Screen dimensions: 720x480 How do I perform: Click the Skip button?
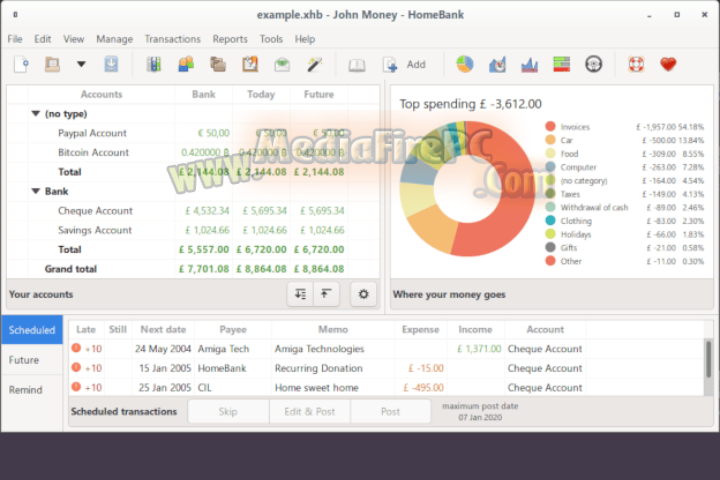coord(228,411)
